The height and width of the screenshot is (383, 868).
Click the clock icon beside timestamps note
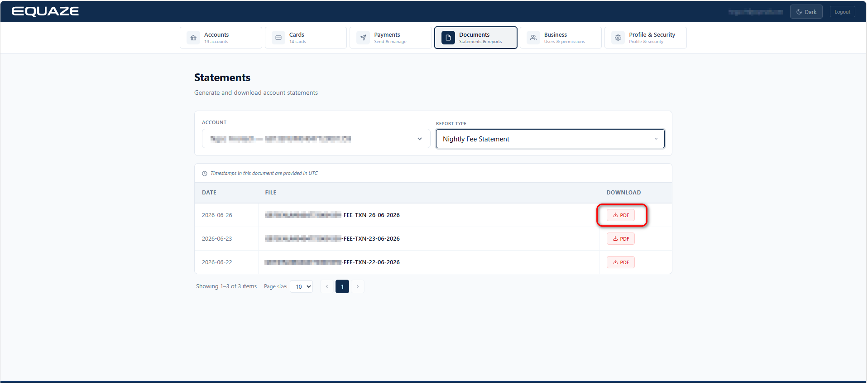[x=205, y=174]
